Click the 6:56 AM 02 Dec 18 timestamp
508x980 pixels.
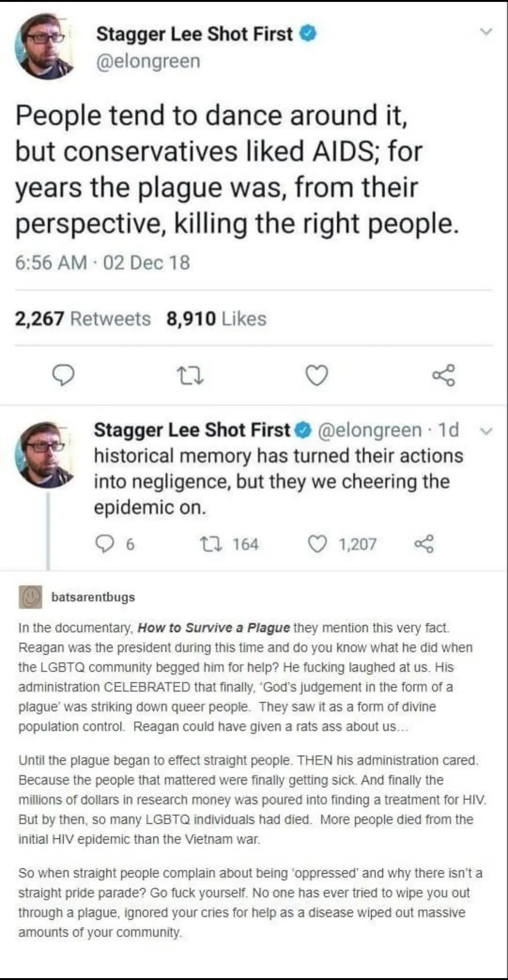point(103,263)
